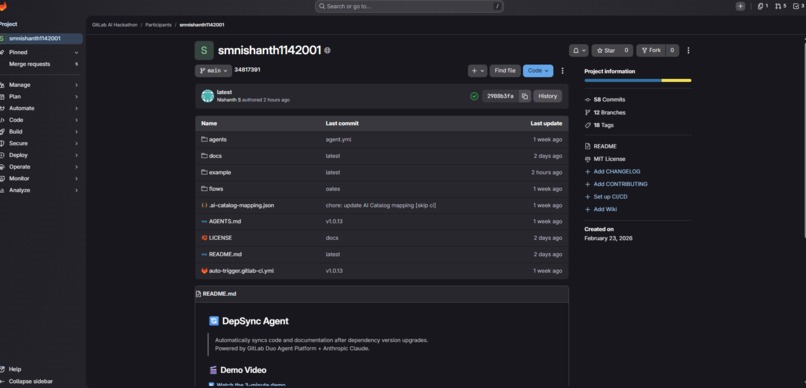Click Add CHANGELOG link
This screenshot has width=806, height=388.
[617, 172]
